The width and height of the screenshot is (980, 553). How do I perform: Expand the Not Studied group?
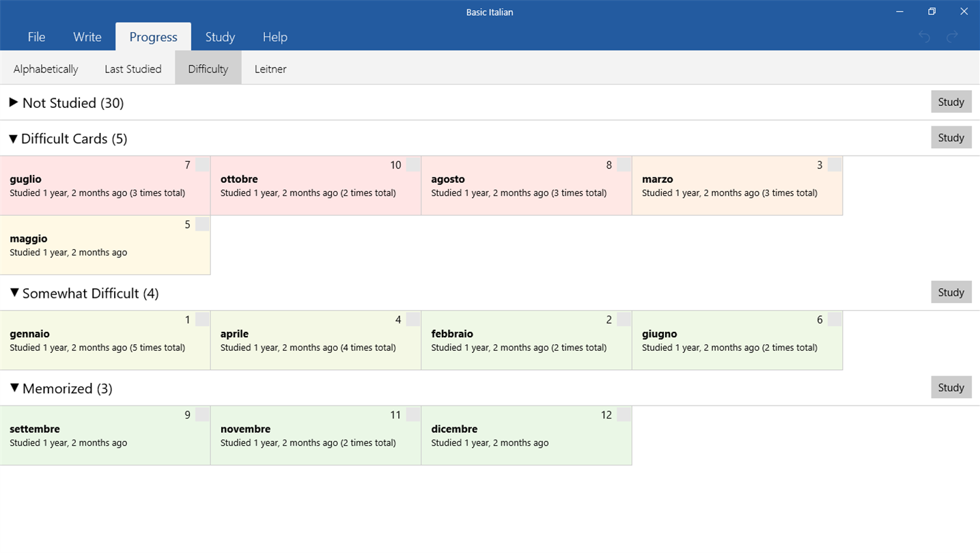click(x=13, y=102)
